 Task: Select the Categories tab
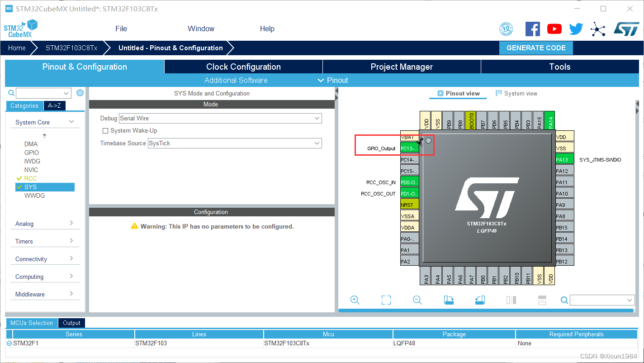pyautogui.click(x=24, y=105)
